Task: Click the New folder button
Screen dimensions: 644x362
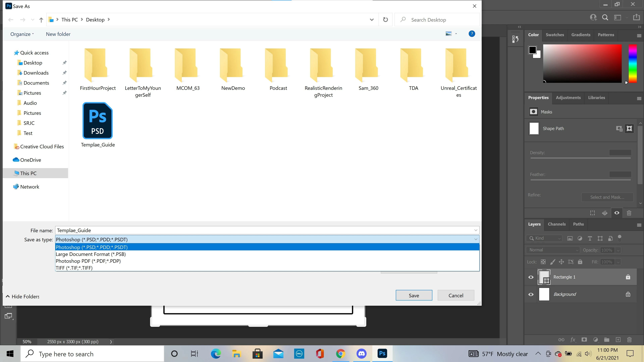Action: (58, 34)
